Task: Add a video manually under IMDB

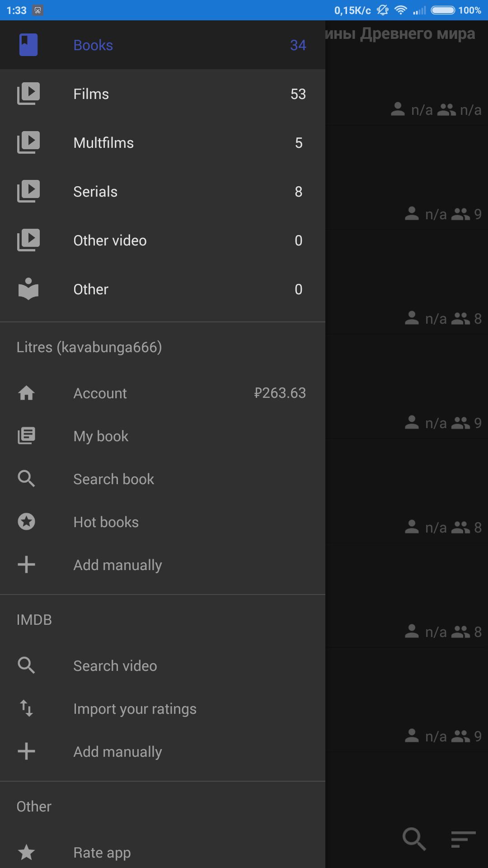Action: (x=117, y=752)
